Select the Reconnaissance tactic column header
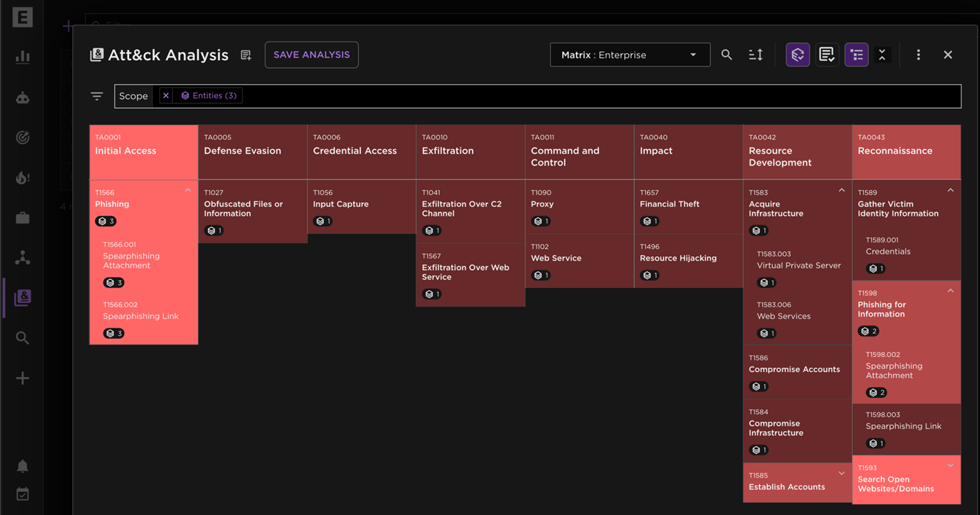 tap(906, 151)
